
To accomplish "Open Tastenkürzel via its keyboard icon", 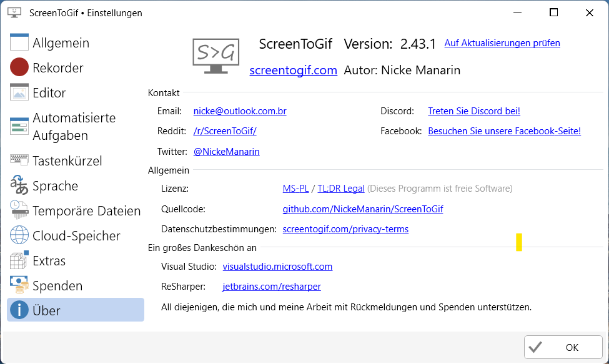I will pyautogui.click(x=19, y=160).
